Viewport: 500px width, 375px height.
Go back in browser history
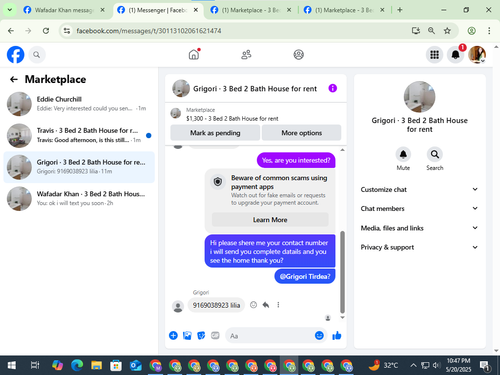[11, 31]
